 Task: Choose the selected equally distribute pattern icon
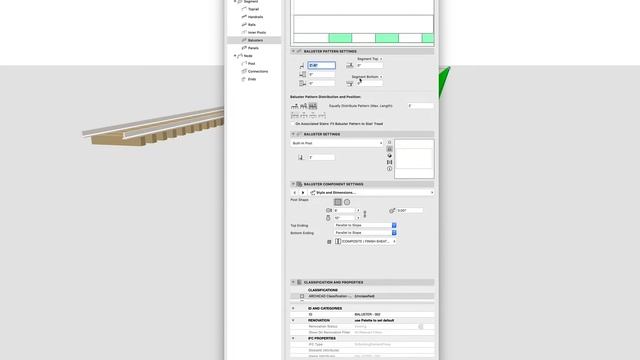tap(313, 106)
